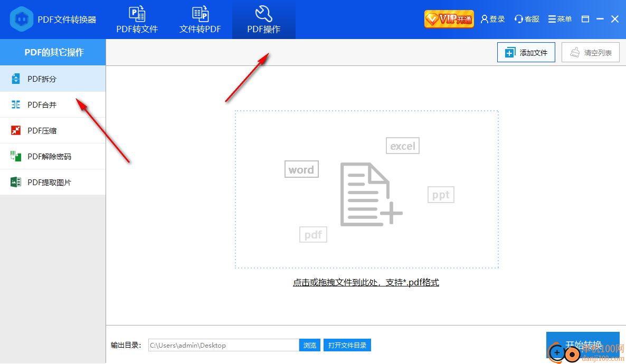The width and height of the screenshot is (626, 364).
Task: Click the add-document icon in drop zone
Action: click(x=371, y=194)
